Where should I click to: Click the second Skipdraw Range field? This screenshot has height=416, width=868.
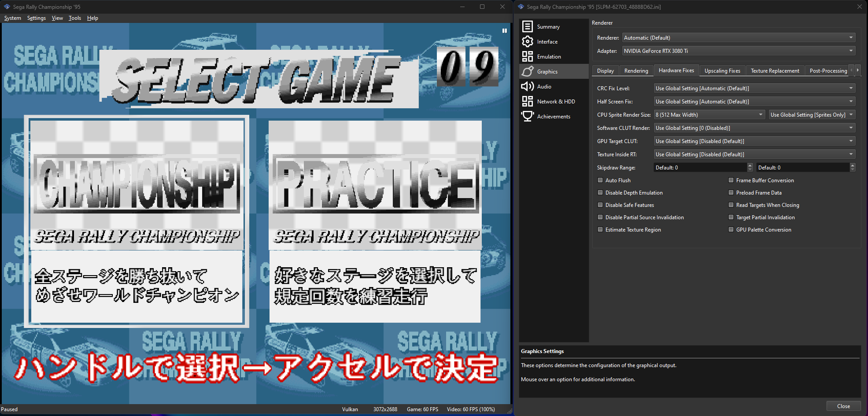click(803, 168)
